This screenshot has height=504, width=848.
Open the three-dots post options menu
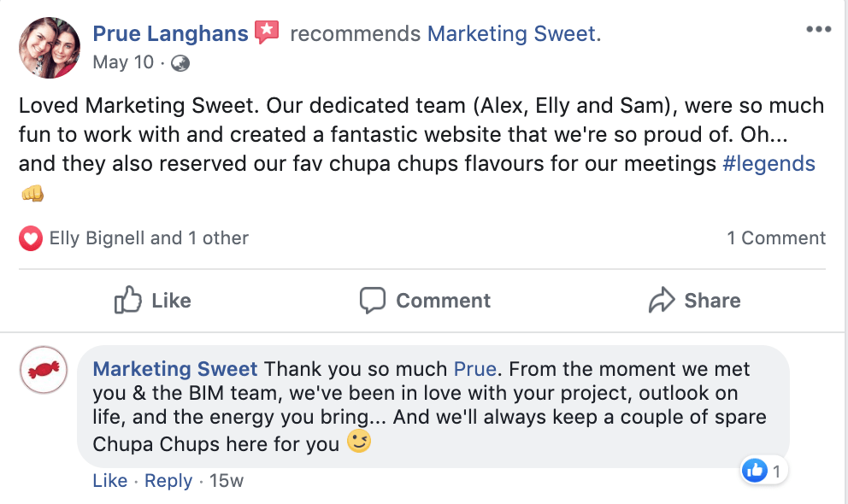pos(818,30)
